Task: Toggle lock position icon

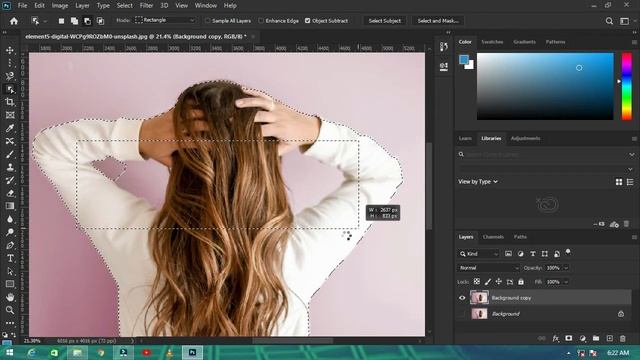Action: (x=499, y=282)
